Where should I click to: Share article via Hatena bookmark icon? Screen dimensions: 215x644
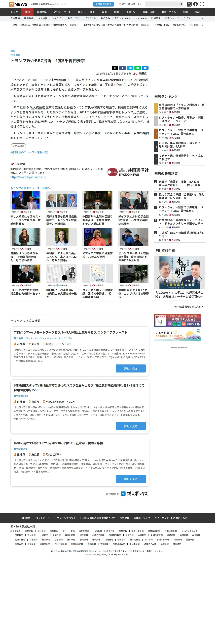point(130,68)
